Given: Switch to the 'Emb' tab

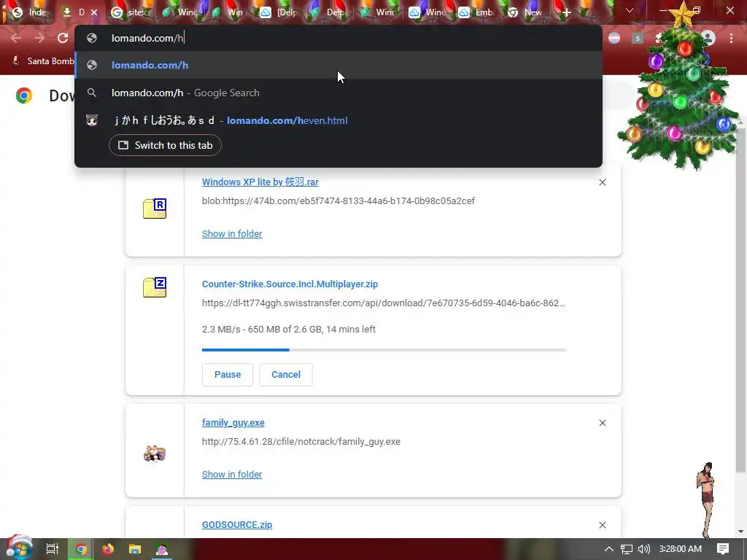Looking at the screenshot, I should point(477,12).
